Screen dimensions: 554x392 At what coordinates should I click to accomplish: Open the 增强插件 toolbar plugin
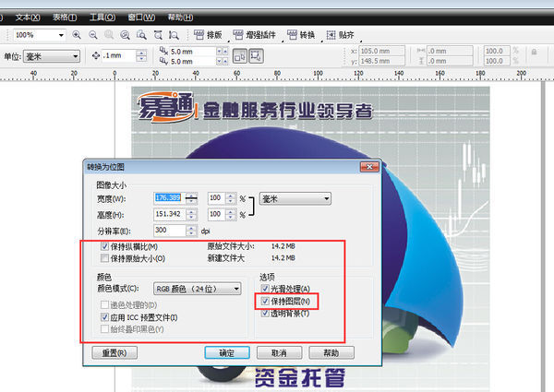pos(255,34)
